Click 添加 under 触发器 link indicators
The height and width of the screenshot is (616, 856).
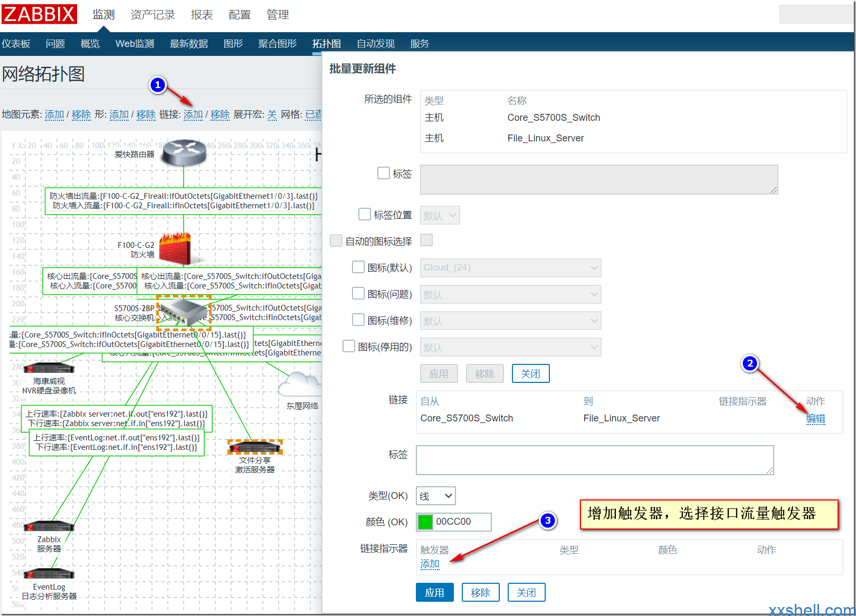coord(430,564)
